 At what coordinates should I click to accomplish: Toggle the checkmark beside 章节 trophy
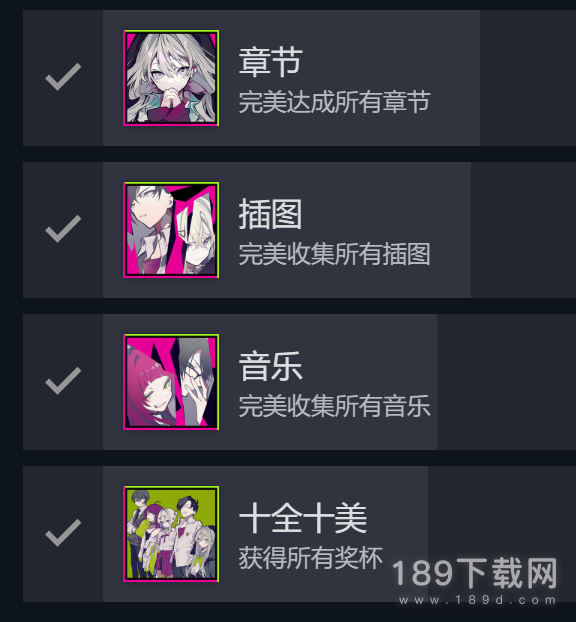pos(63,77)
